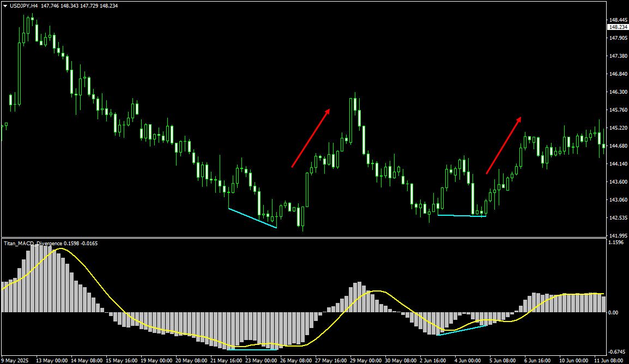Screen dimensions: 629x364
Task: Click the cyan divergence line in MACD panel near June
Action: tap(461, 330)
